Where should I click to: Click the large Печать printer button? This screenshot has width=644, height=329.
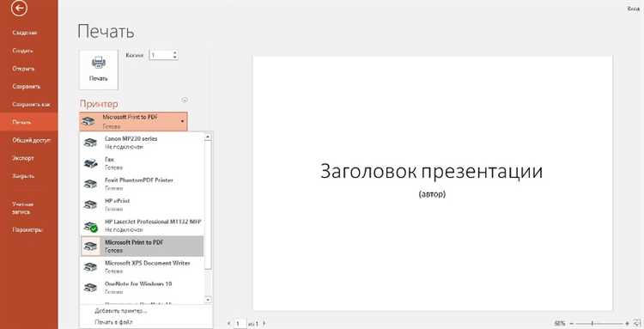click(99, 70)
